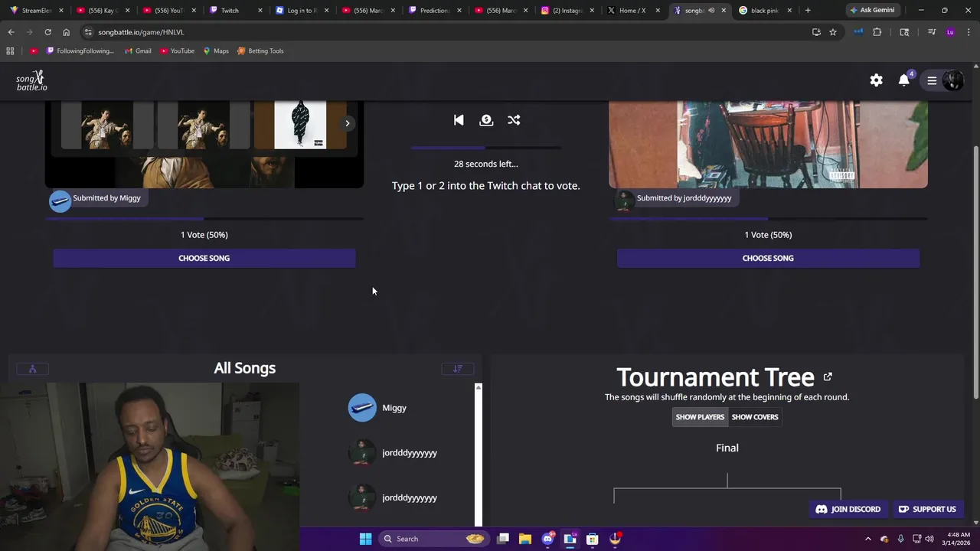Choose Miggy's submitted song
This screenshot has width=980, height=551.
204,258
